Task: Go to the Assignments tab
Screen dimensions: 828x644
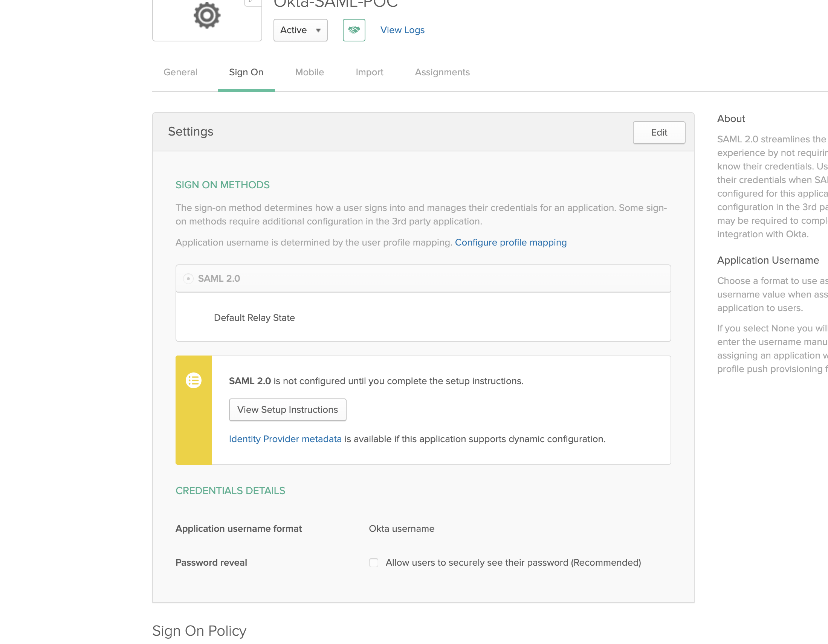Action: [442, 72]
